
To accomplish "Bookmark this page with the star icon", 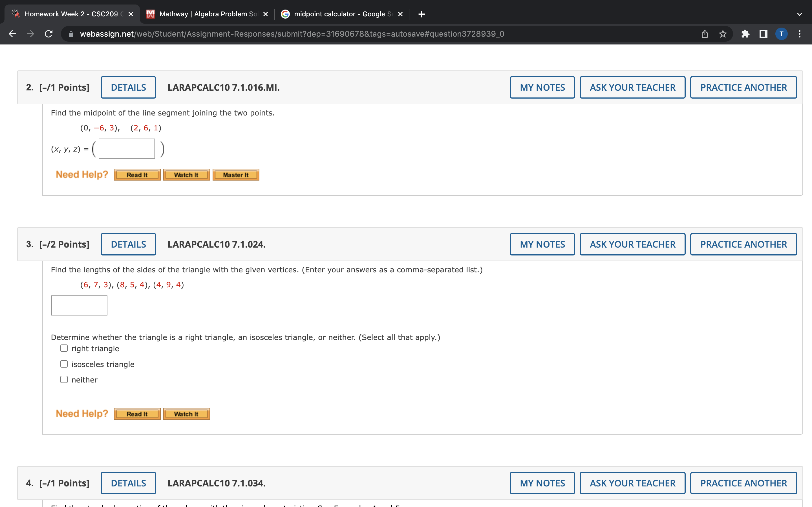I will pyautogui.click(x=723, y=34).
